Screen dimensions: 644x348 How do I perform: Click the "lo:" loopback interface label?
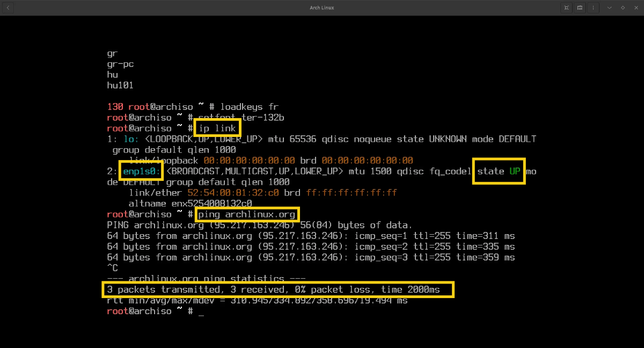pyautogui.click(x=123, y=139)
